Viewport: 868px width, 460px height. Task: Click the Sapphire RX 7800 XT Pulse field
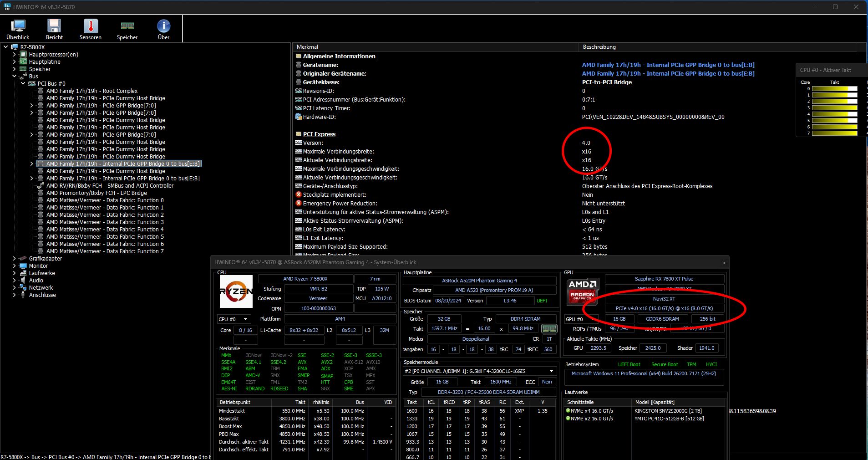tap(664, 279)
